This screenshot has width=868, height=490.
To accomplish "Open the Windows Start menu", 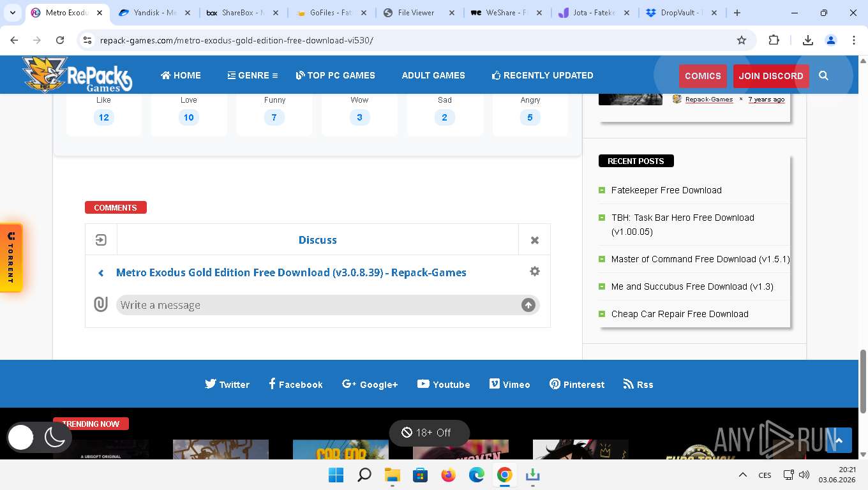I will (336, 475).
